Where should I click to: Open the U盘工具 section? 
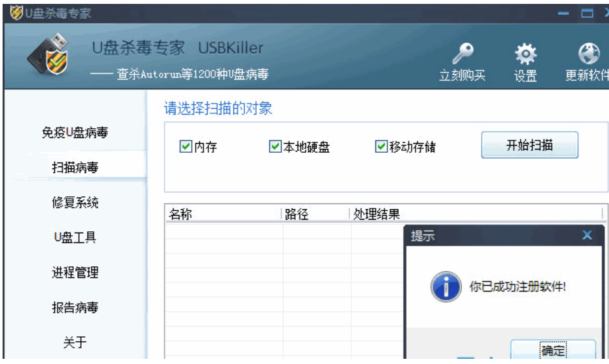[x=75, y=238]
